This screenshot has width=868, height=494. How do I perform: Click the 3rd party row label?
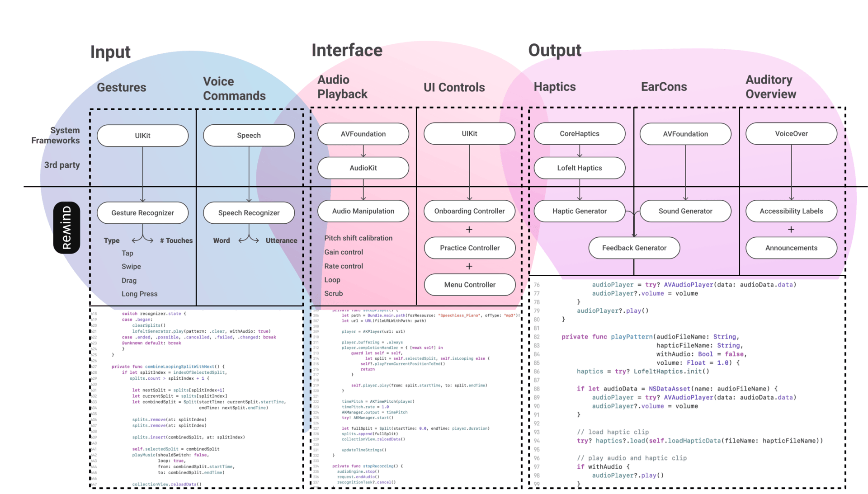(x=62, y=165)
